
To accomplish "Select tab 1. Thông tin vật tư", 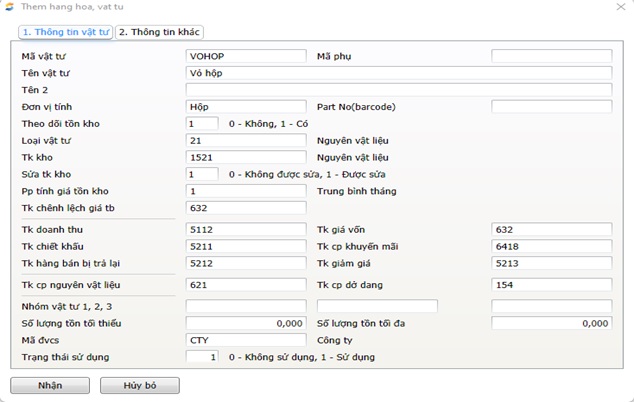I will (x=65, y=32).
